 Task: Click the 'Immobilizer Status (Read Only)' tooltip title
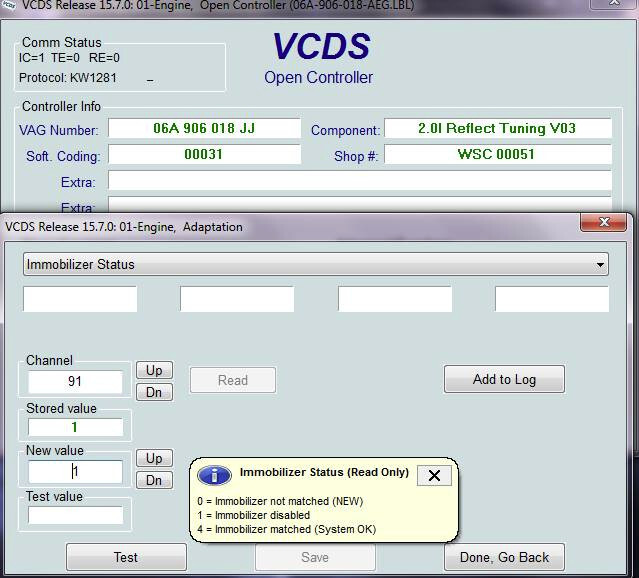click(x=324, y=472)
